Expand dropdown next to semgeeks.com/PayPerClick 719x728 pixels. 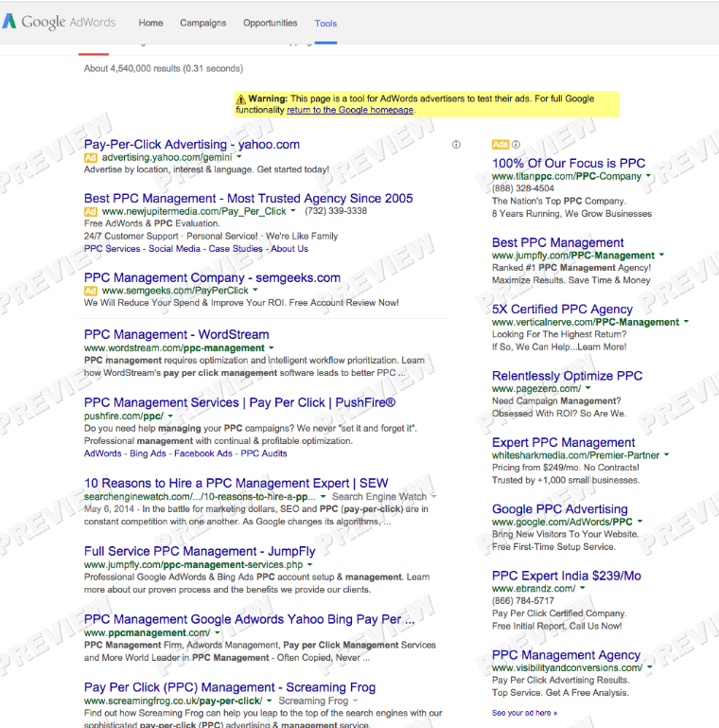[255, 291]
